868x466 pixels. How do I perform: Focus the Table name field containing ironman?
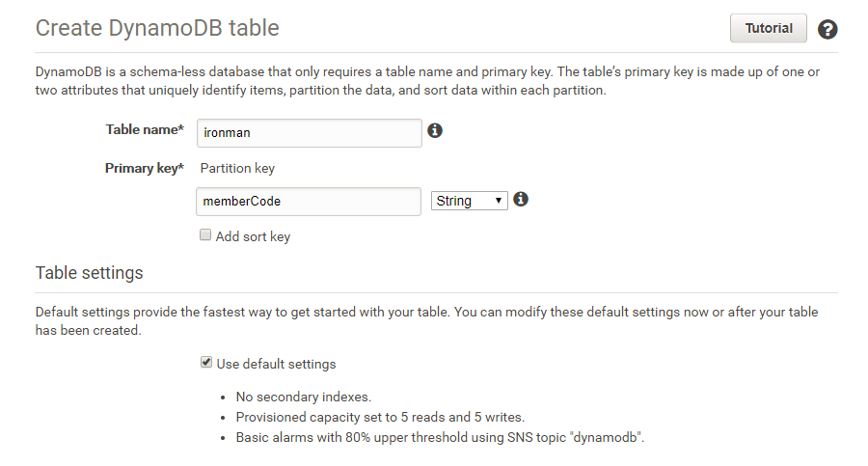click(x=309, y=132)
